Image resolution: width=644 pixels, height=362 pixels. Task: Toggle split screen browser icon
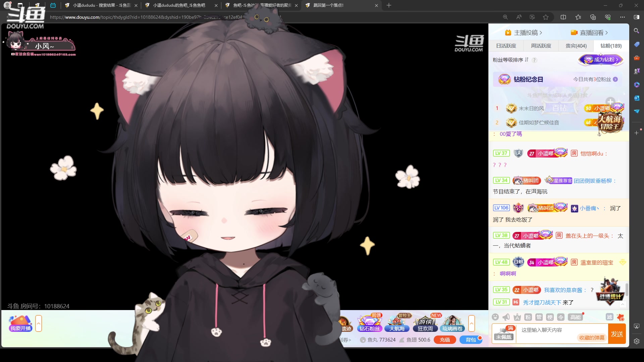(x=563, y=17)
